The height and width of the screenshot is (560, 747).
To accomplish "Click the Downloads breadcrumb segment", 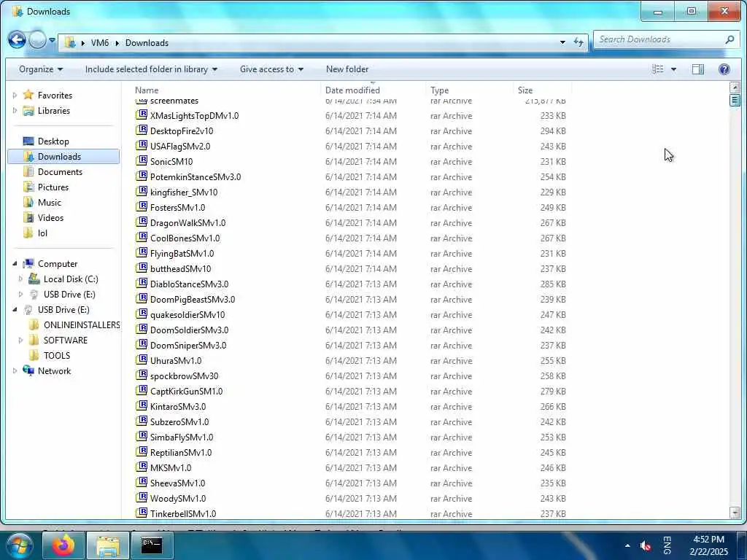I will [147, 43].
